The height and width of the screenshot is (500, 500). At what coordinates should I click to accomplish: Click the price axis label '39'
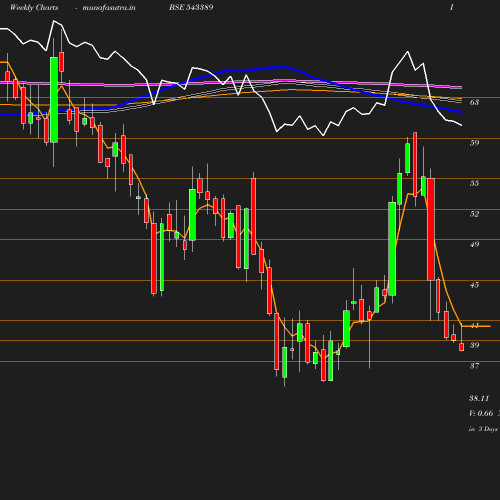(474, 345)
